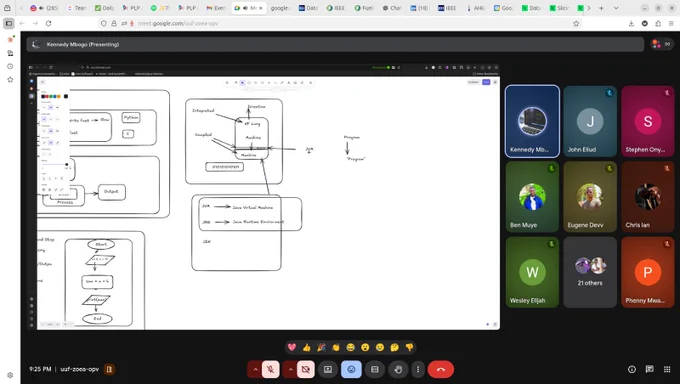Expand the audio settings arrow
680x384 pixels.
255,369
